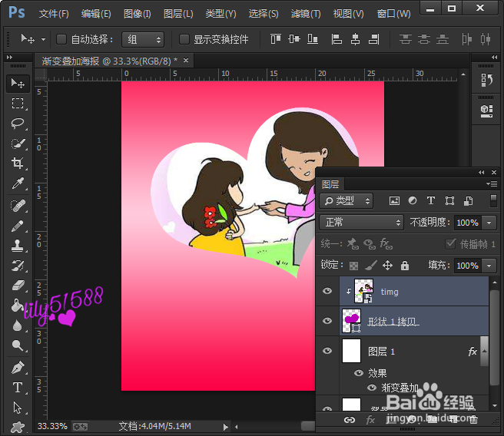The height and width of the screenshot is (436, 504).
Task: Select the Clone Stamp tool
Action: click(x=18, y=246)
